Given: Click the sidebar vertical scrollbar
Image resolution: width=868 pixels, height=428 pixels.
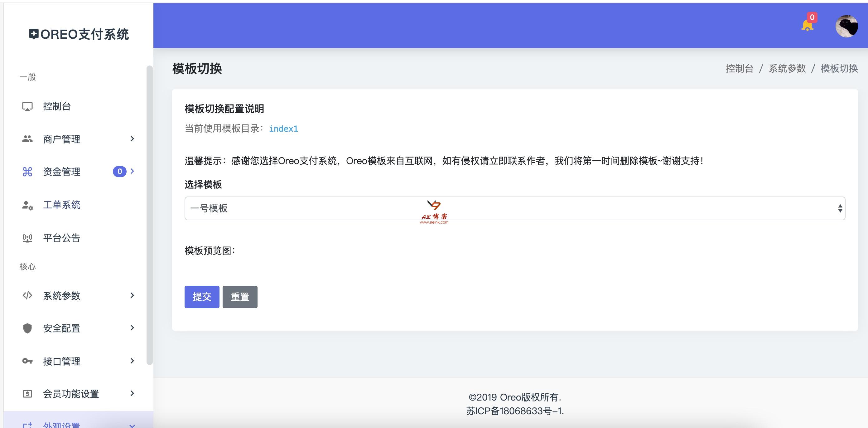Looking at the screenshot, I should pyautogui.click(x=150, y=215).
